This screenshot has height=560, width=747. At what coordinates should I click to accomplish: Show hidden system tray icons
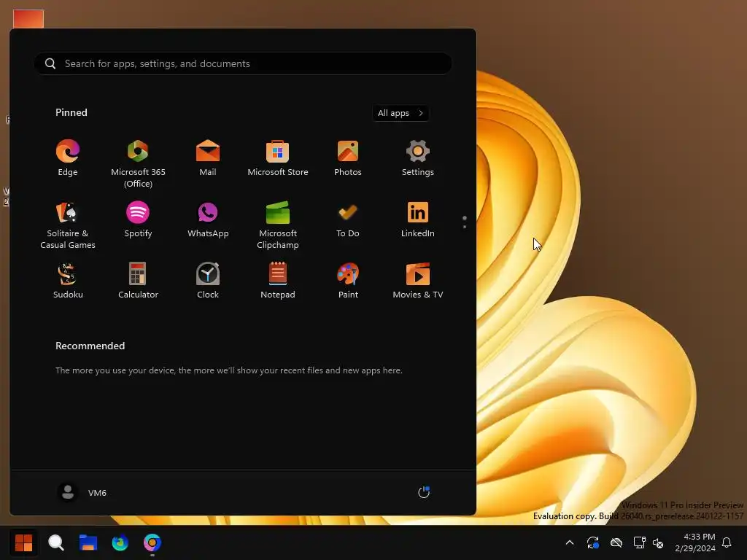(x=569, y=542)
